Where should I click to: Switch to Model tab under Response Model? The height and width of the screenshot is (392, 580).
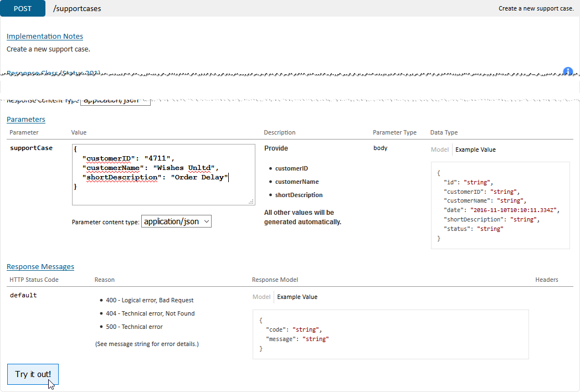261,297
